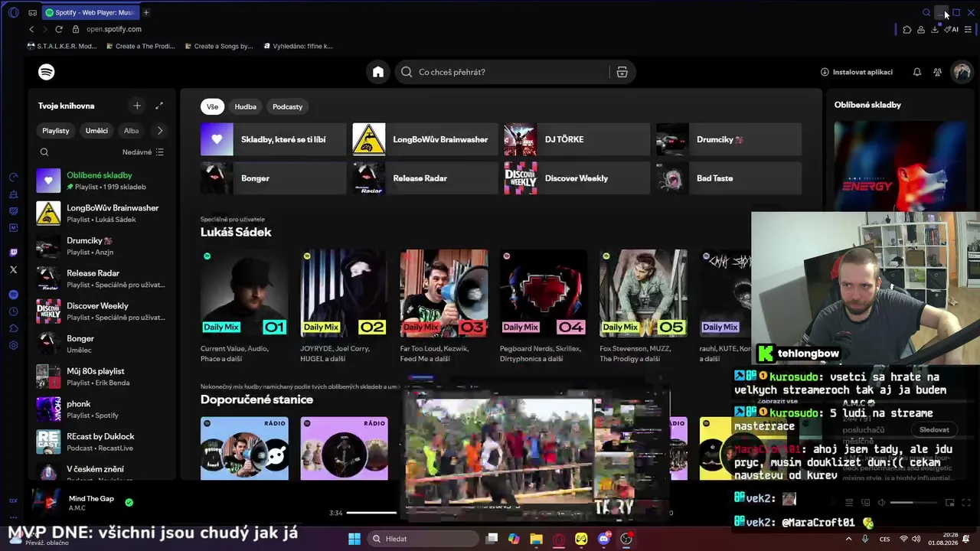
Task: Open the Vyhledáno: fifine bookmark
Action: pyautogui.click(x=298, y=46)
